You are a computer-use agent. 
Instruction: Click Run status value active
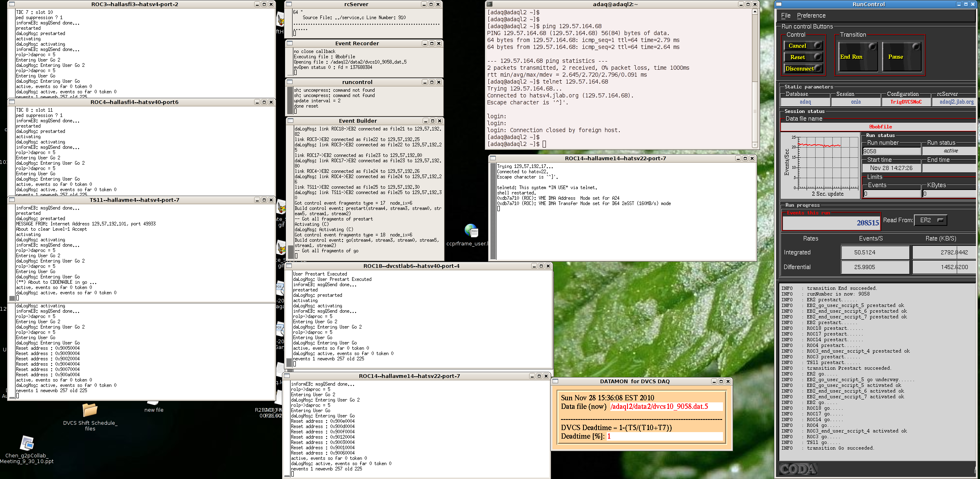(950, 151)
